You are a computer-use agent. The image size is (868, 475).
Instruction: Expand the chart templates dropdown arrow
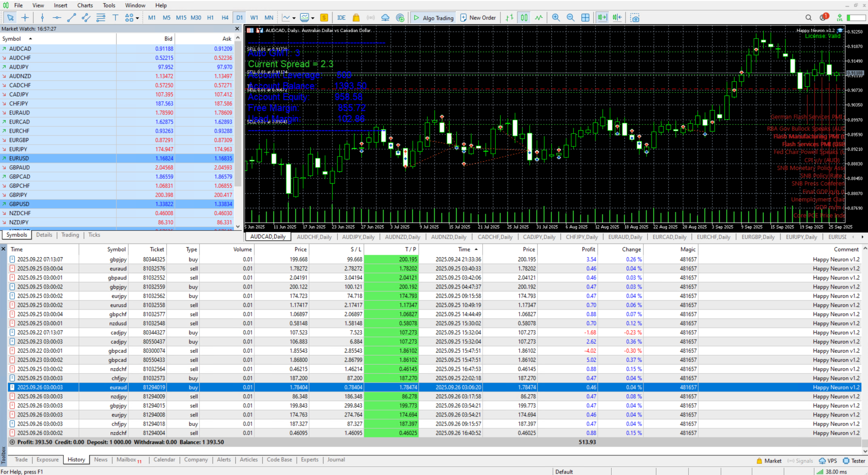(x=313, y=18)
